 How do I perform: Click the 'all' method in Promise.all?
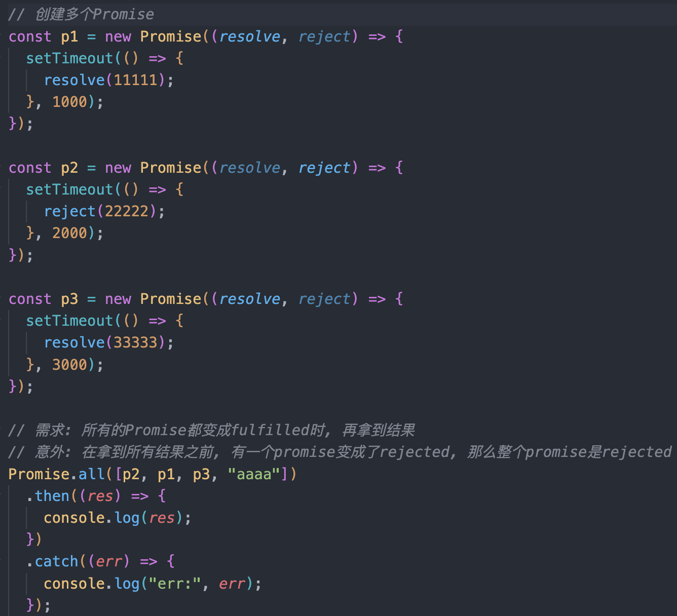coord(91,474)
